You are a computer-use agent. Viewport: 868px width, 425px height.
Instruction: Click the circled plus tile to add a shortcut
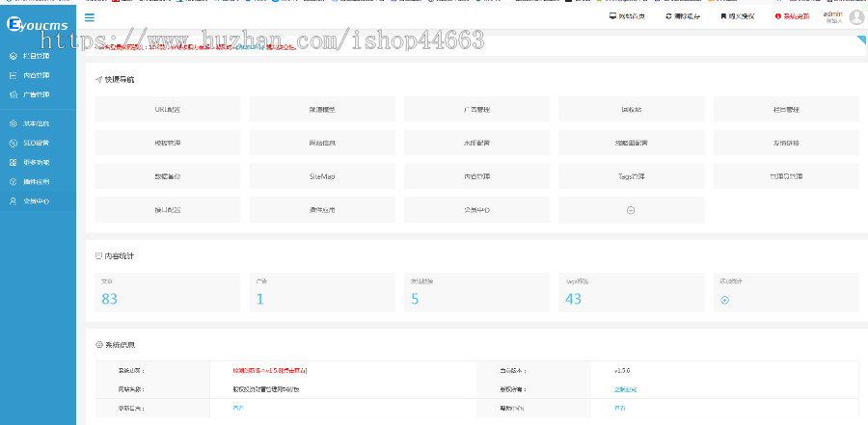[x=631, y=210]
